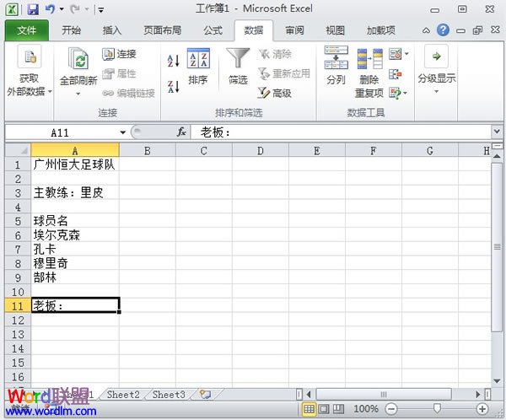The width and height of the screenshot is (506, 420).
Task: Click the 连接 connections button
Action: [x=119, y=54]
